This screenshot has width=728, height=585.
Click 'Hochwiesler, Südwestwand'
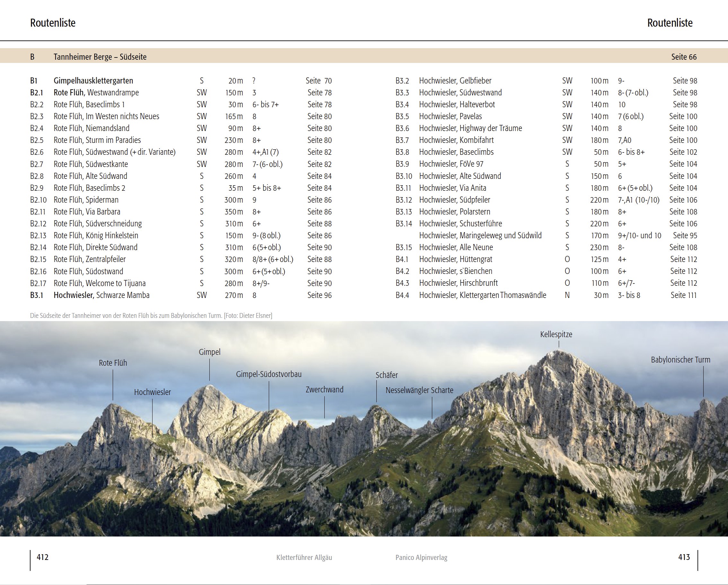[460, 92]
